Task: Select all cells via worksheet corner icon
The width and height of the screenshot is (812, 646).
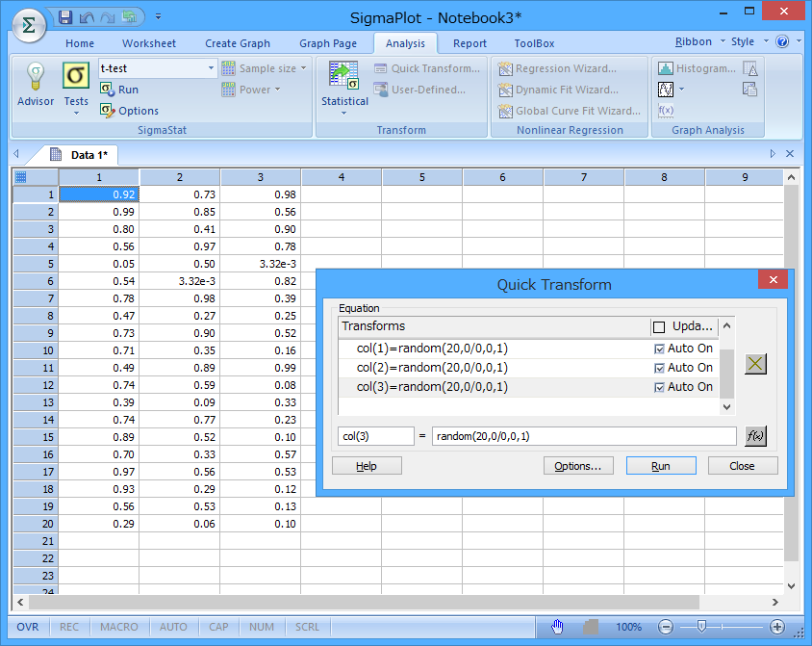Action: (21, 177)
